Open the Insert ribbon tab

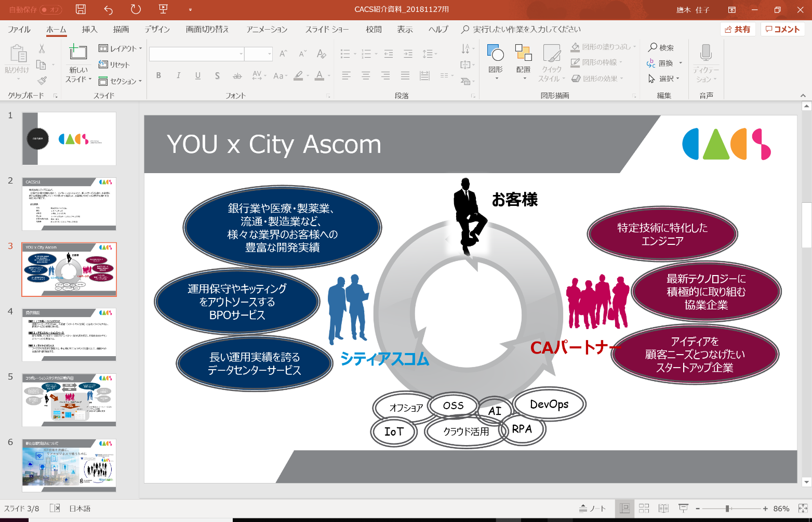pyautogui.click(x=89, y=30)
